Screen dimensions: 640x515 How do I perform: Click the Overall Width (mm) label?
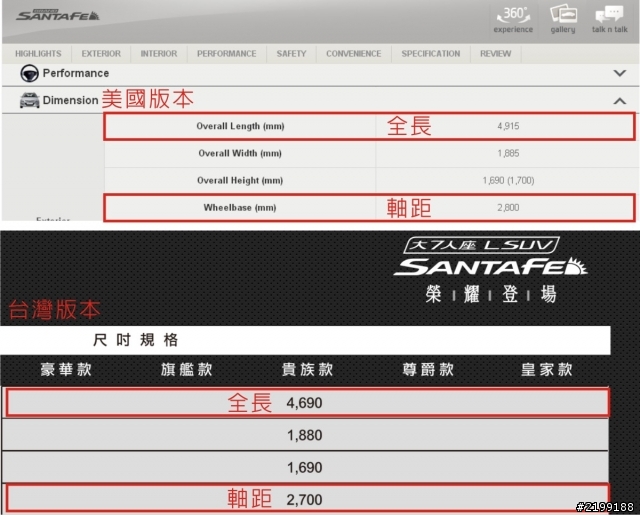click(x=240, y=153)
